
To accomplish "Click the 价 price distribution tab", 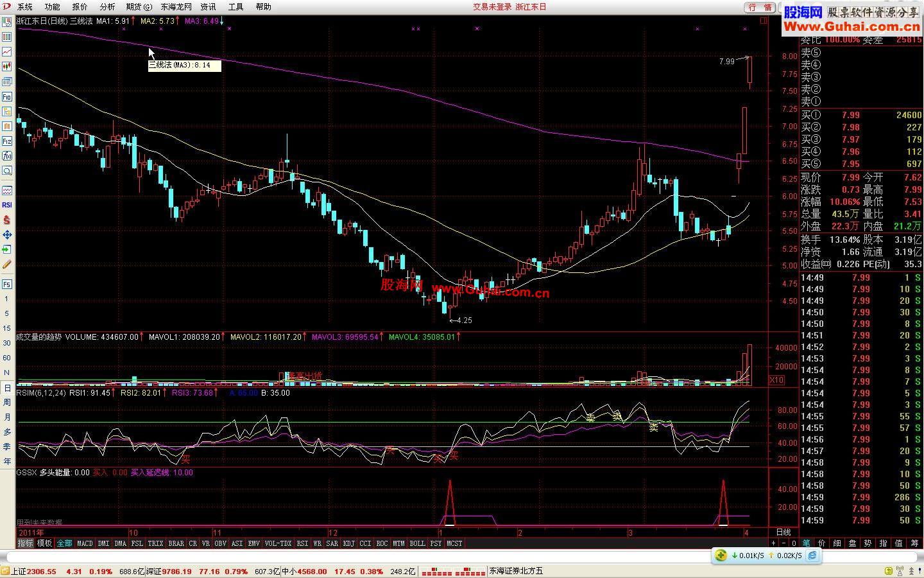I will tap(822, 543).
